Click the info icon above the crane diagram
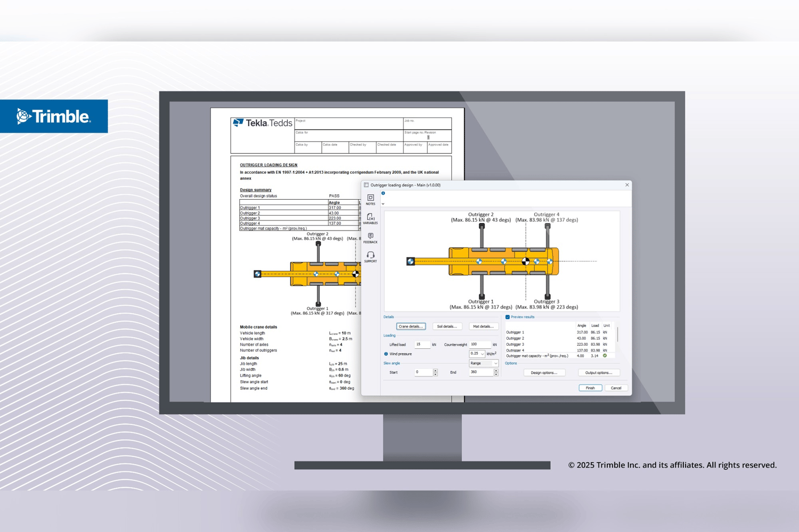 click(x=383, y=193)
